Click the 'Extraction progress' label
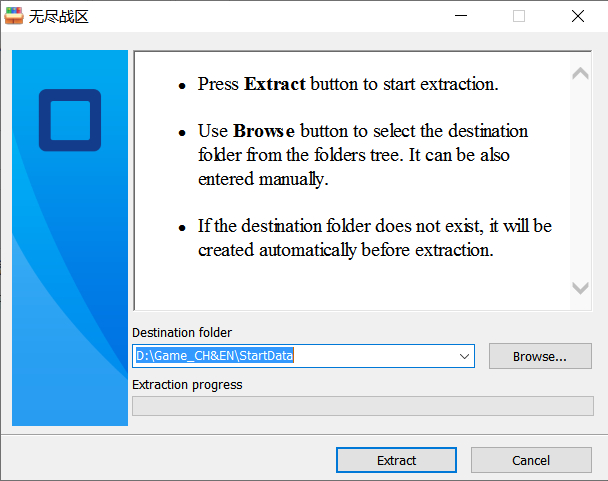608x481 pixels. 187,385
